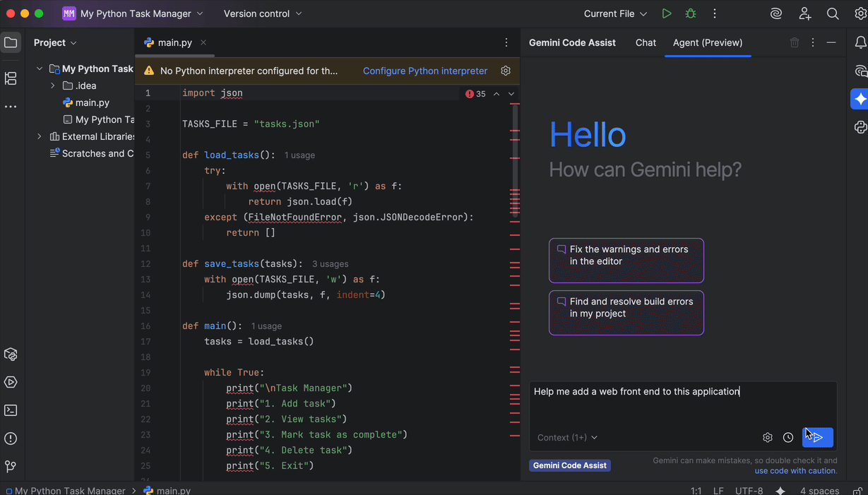Image resolution: width=868 pixels, height=495 pixels.
Task: Open the Terminal tool window icon
Action: click(11, 410)
